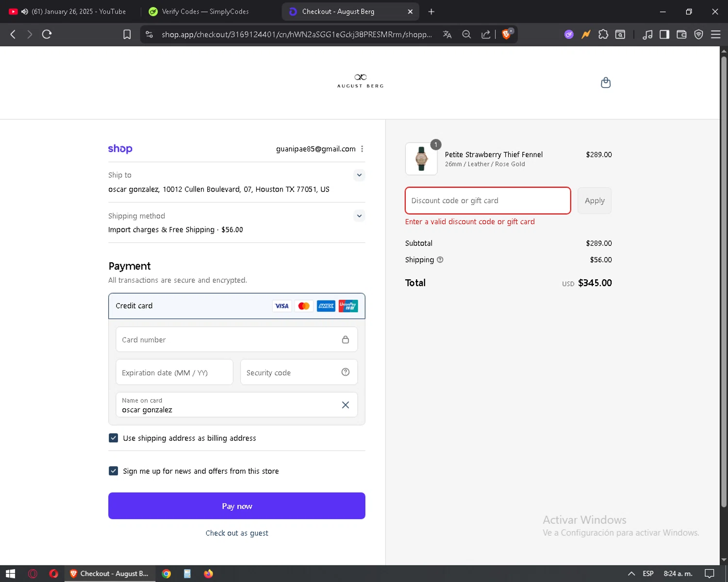
Task: Click the page vertical scrollbar
Action: pos(724,281)
